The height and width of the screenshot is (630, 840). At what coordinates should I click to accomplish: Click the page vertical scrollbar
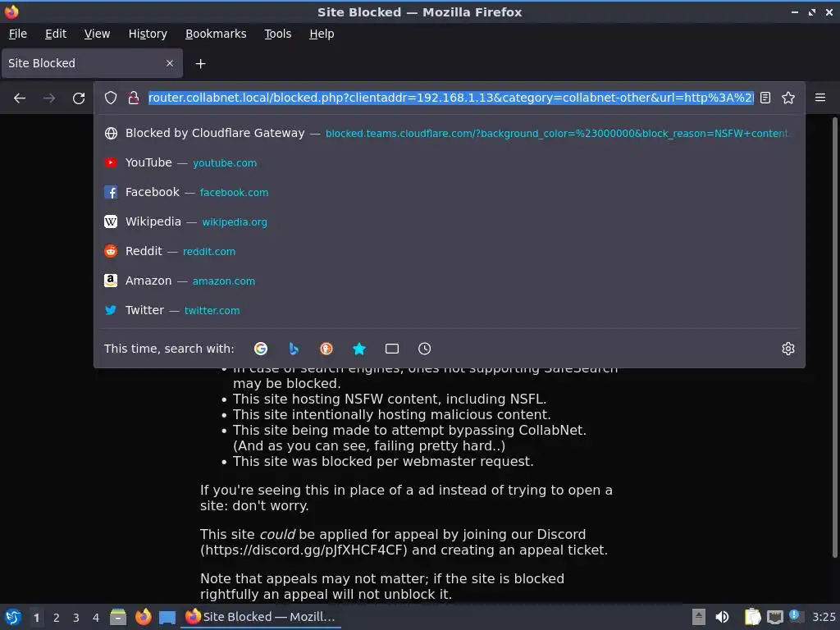click(x=834, y=337)
